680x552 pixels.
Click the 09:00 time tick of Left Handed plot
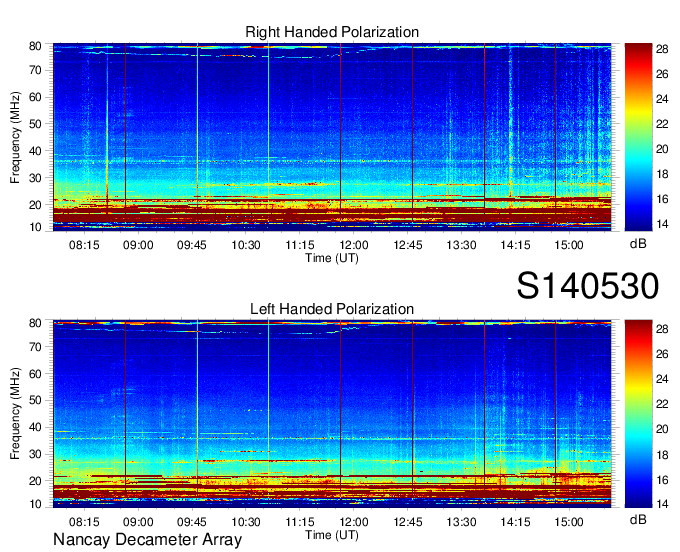tap(138, 522)
